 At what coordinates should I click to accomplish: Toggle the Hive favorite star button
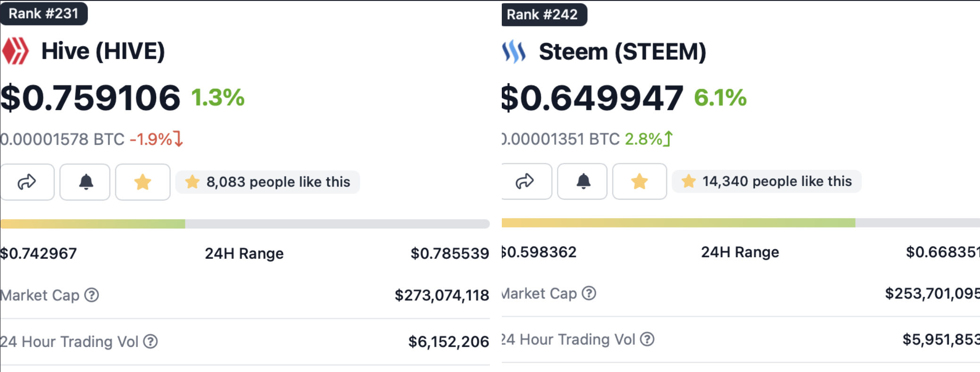[142, 182]
